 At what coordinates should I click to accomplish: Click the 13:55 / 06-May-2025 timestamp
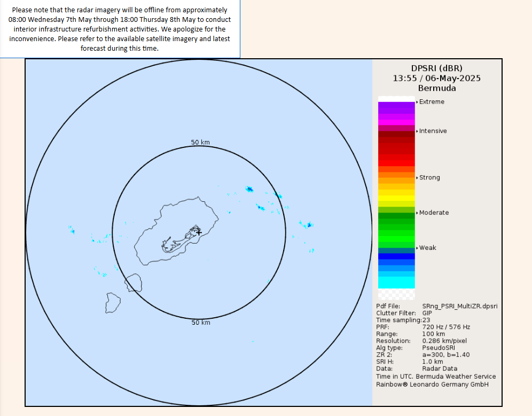point(437,79)
